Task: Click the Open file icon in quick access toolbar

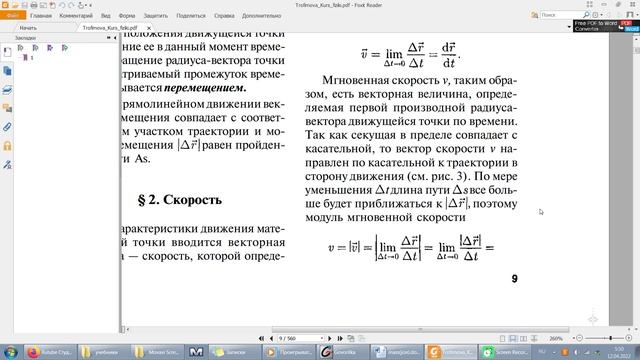Action: pos(15,5)
